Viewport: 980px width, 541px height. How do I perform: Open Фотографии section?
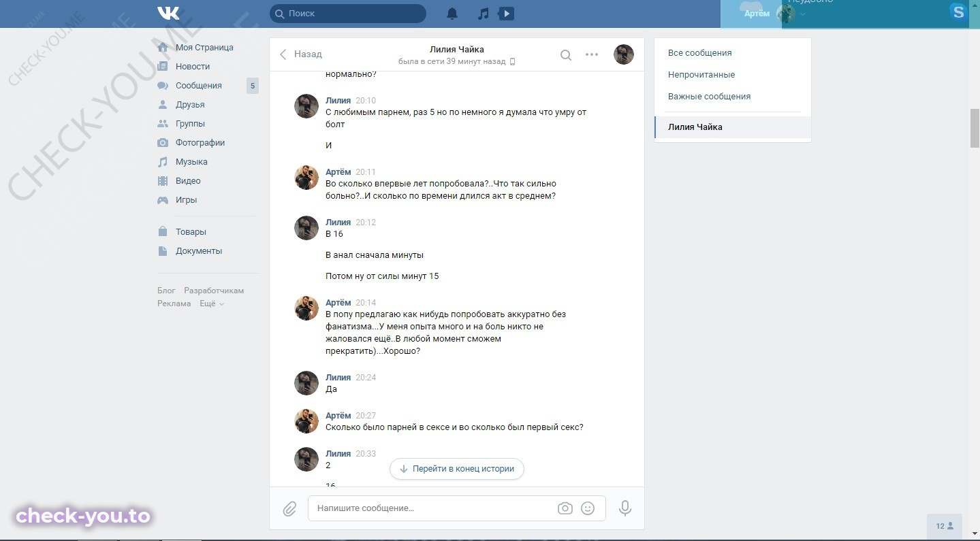point(200,143)
